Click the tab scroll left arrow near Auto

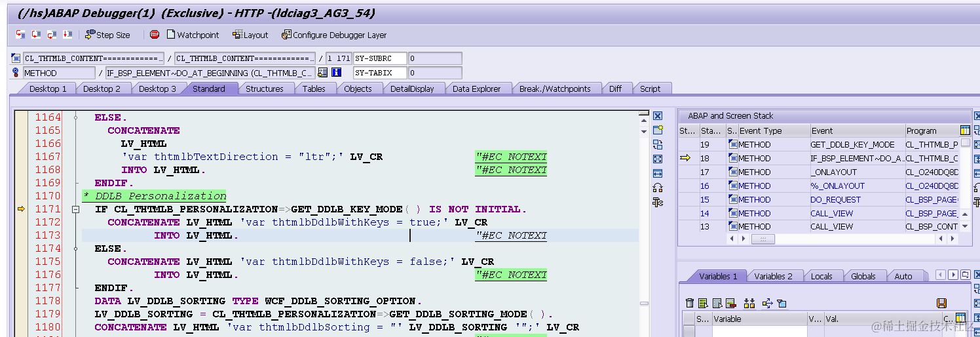[x=941, y=275]
